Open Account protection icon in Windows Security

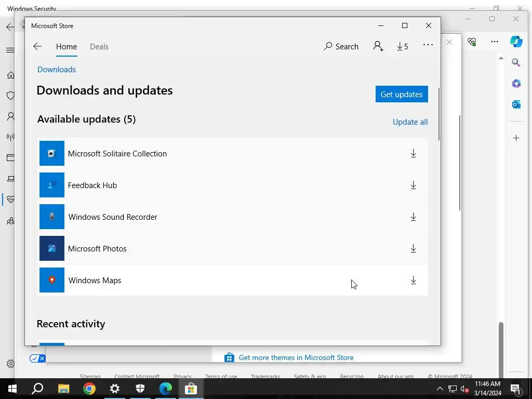(10, 116)
